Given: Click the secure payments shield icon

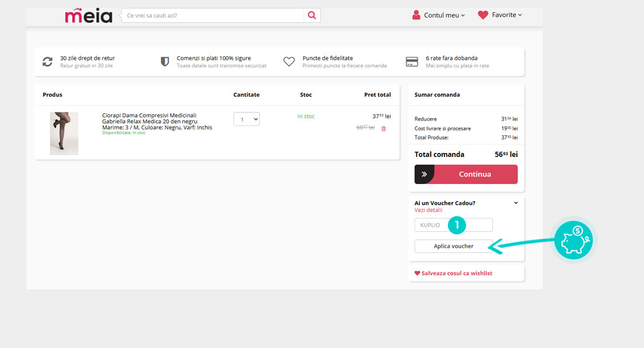Looking at the screenshot, I should (x=165, y=62).
